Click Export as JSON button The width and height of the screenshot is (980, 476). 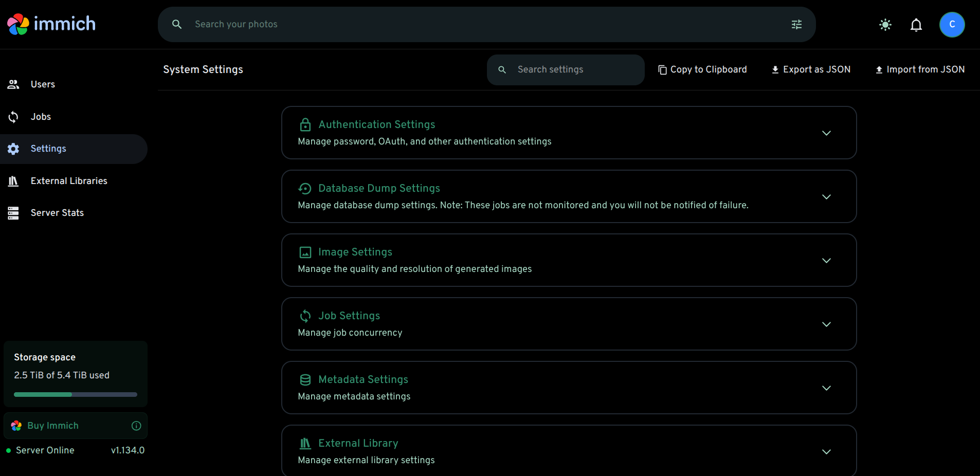[x=811, y=69]
